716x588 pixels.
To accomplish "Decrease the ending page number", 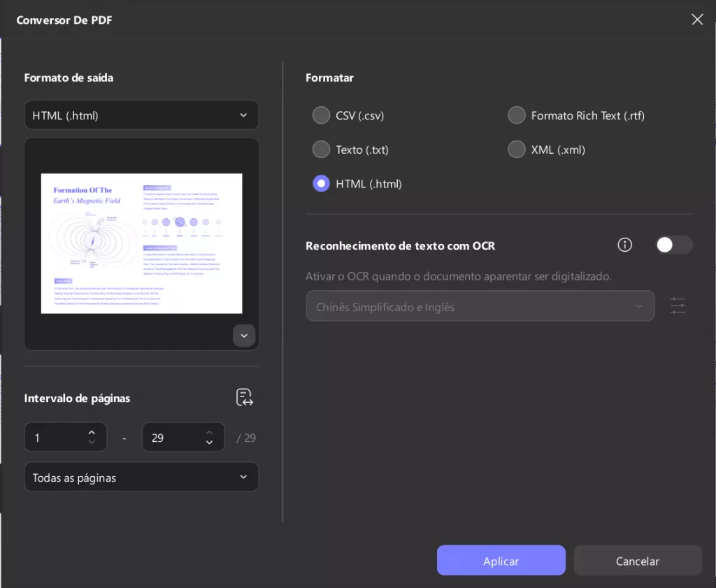I will point(209,442).
